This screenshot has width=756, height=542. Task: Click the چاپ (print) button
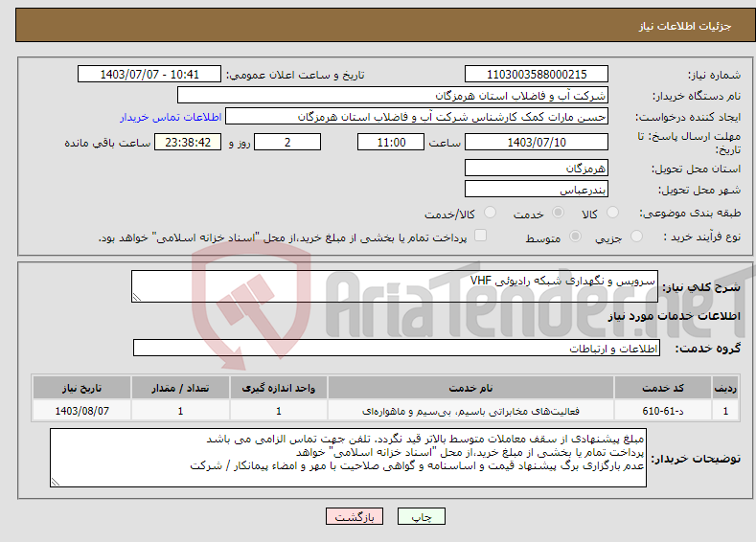[x=421, y=516]
